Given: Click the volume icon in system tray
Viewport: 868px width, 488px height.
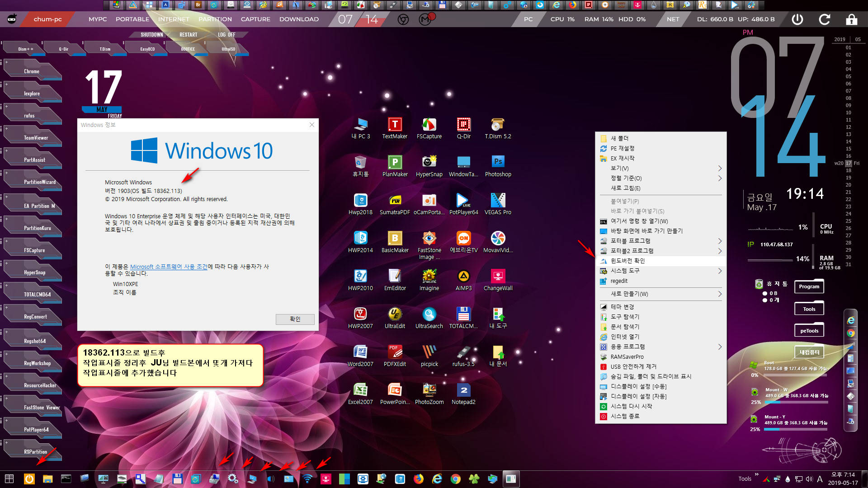Looking at the screenshot, I should 809,479.
